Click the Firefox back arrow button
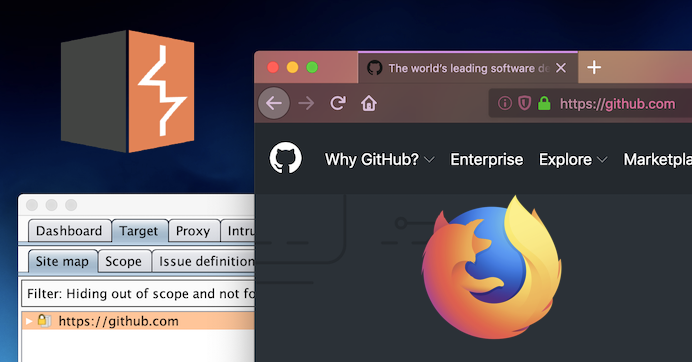 (x=274, y=103)
